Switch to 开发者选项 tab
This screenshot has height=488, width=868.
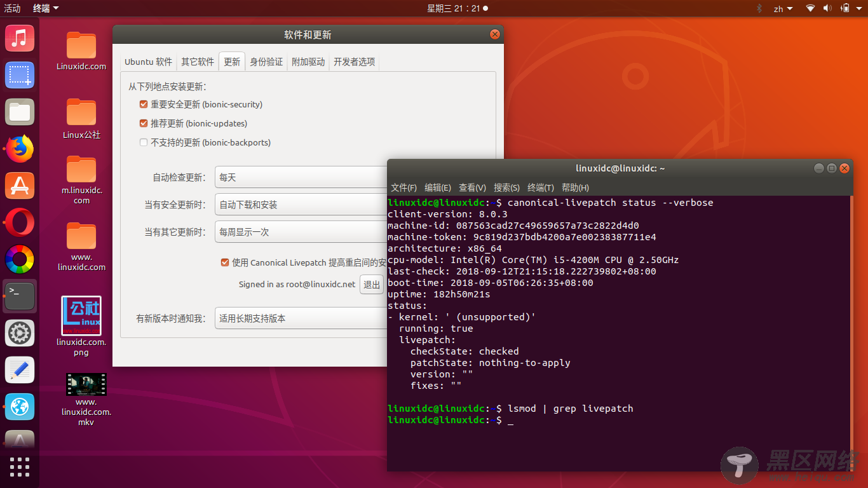[355, 62]
